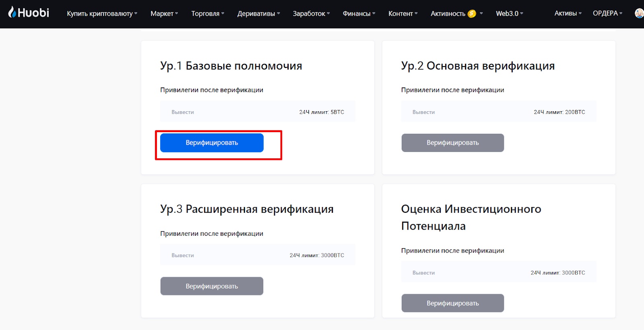Open the Заработок menu
The width and height of the screenshot is (644, 330).
[x=311, y=14]
